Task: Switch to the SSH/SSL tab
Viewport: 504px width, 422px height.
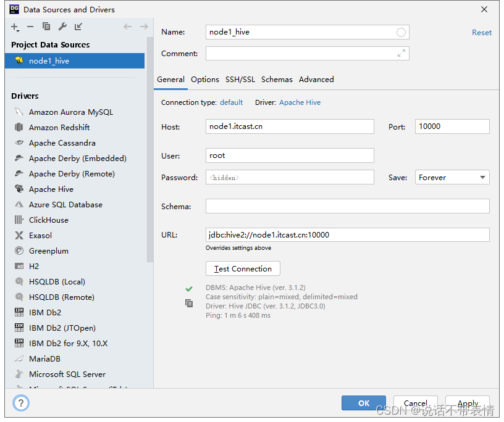Action: [240, 80]
